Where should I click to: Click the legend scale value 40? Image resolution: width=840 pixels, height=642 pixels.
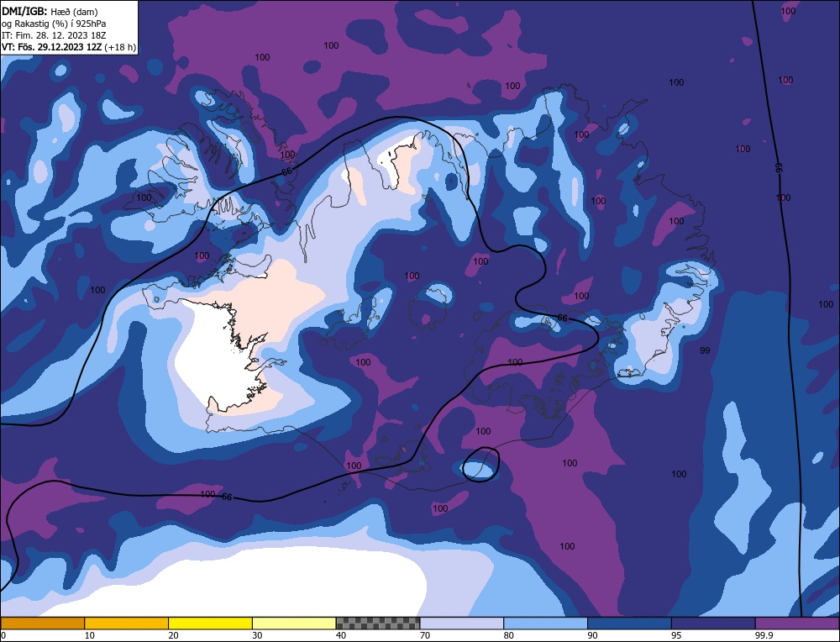[x=341, y=635]
